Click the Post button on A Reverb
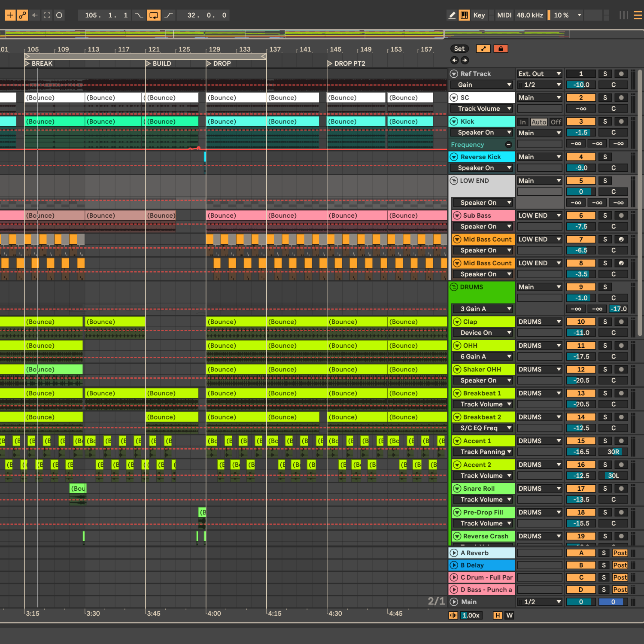Viewport: 644px width, 644px height. click(620, 553)
